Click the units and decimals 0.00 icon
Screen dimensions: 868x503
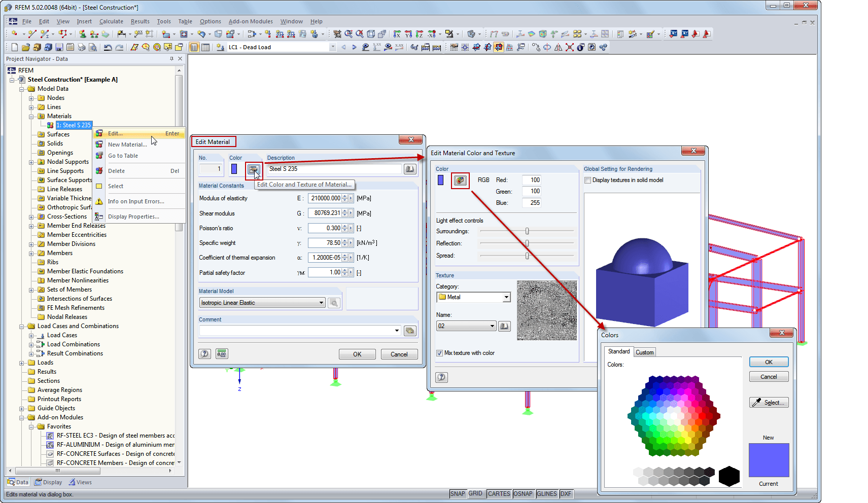tap(222, 354)
